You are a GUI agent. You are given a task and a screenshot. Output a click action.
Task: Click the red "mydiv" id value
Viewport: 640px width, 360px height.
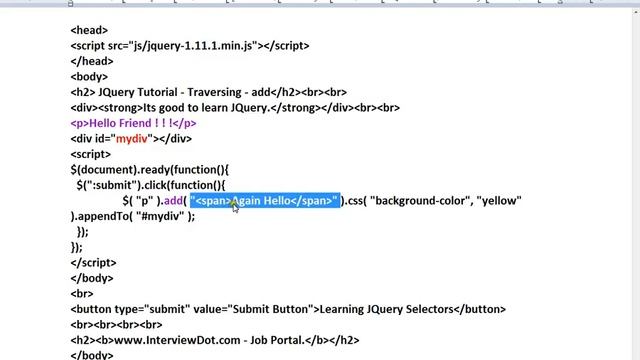[131, 139]
